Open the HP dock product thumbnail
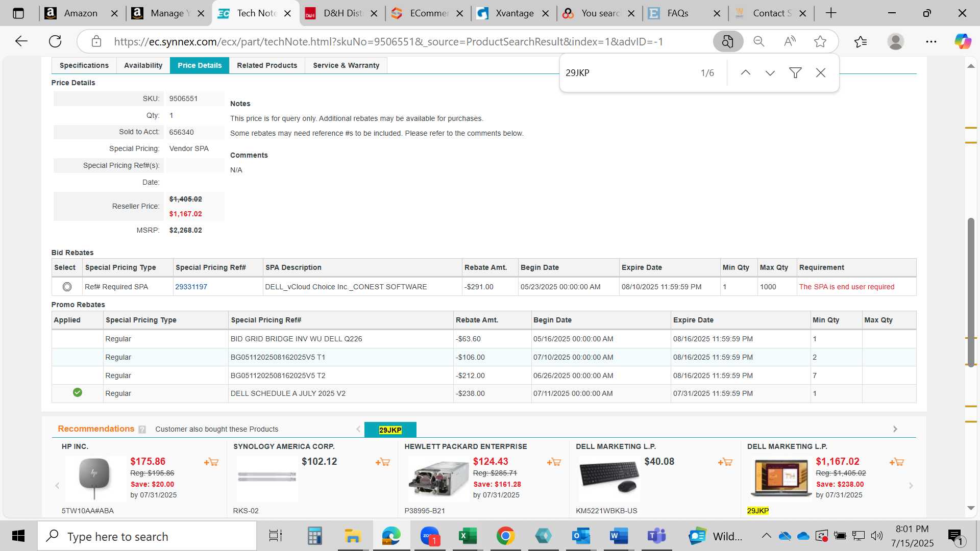 coord(94,478)
